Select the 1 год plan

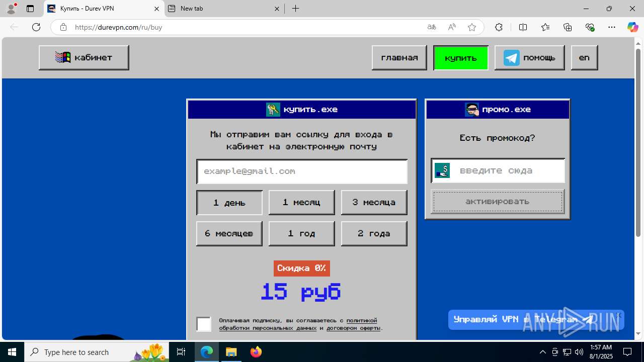301,233
